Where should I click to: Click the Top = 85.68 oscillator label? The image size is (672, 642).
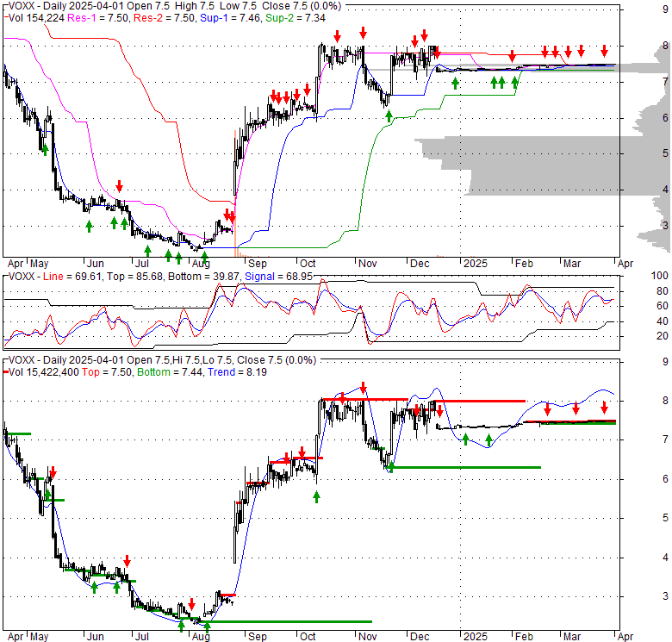click(135, 277)
